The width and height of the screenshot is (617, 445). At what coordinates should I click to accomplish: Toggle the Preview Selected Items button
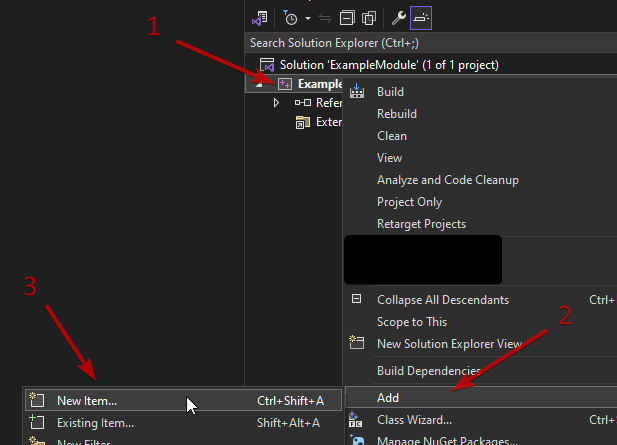[421, 18]
